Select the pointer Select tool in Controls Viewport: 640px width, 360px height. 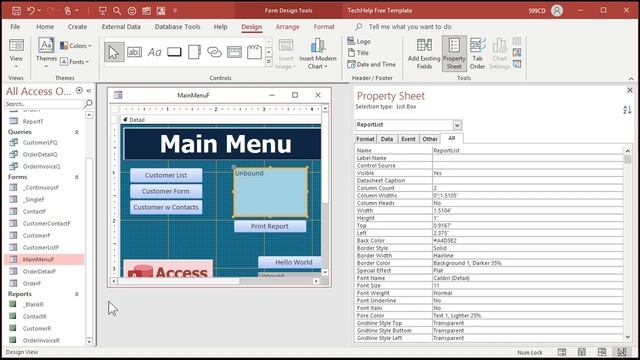[x=114, y=52]
